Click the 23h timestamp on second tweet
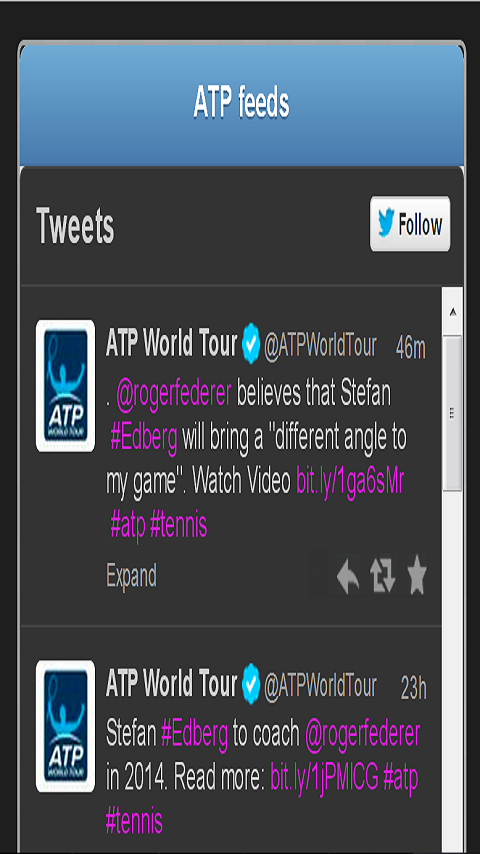This screenshot has width=480, height=854. coord(414,689)
